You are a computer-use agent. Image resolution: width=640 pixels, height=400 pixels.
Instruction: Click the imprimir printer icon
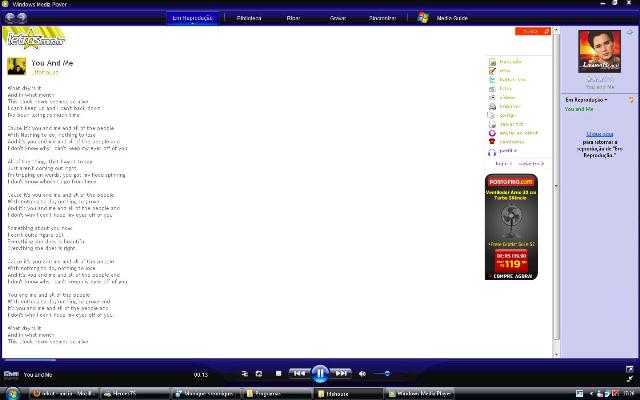click(492, 107)
